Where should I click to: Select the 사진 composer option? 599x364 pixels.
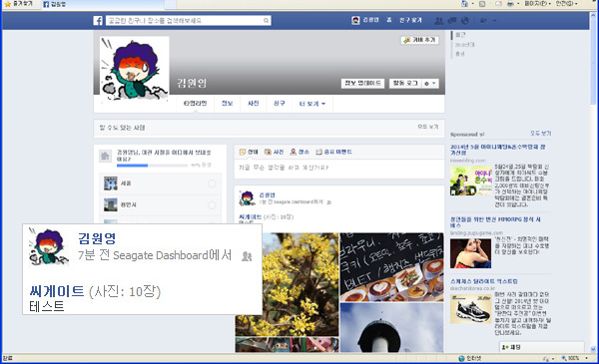(x=274, y=152)
